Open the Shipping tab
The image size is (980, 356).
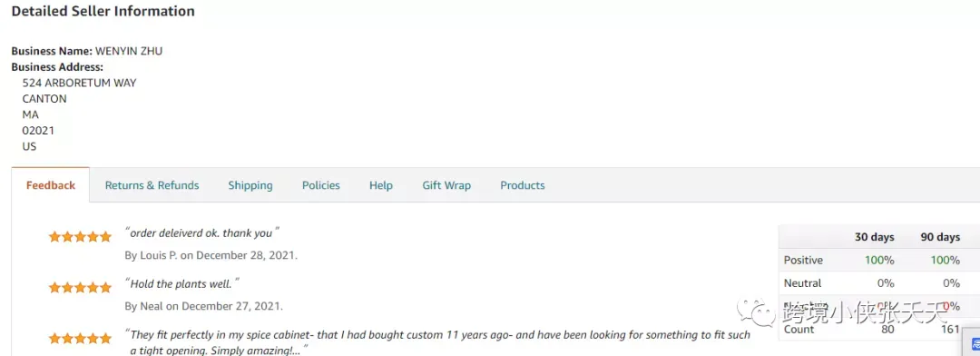pyautogui.click(x=250, y=185)
